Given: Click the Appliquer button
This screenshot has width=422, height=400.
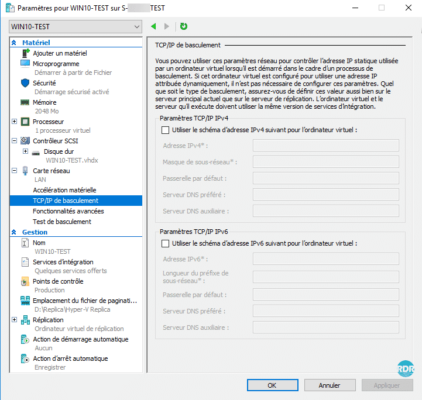Looking at the screenshot, I should [x=387, y=385].
